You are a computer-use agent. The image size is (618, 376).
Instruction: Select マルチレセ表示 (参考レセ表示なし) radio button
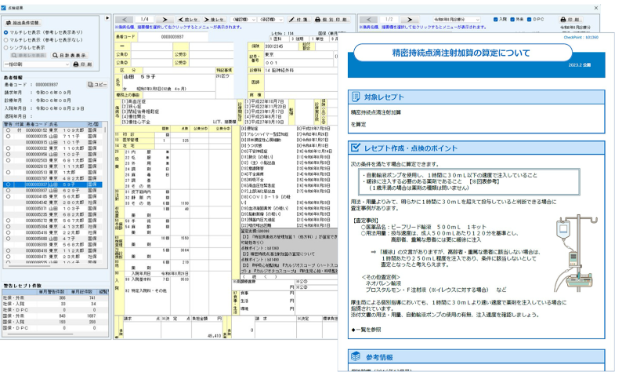tap(6, 40)
